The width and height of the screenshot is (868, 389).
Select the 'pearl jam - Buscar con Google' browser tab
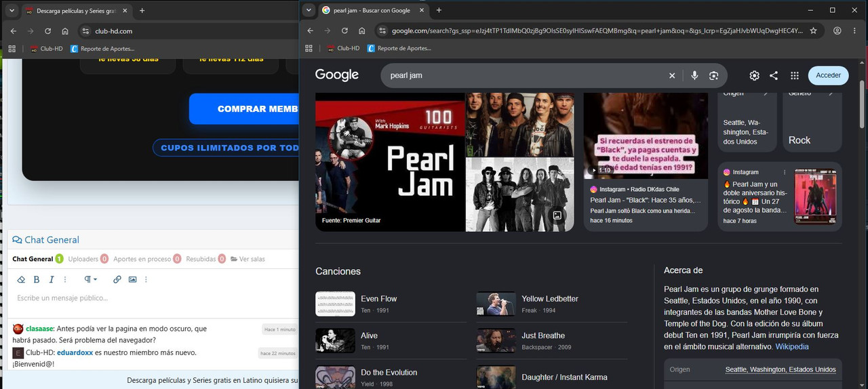372,10
